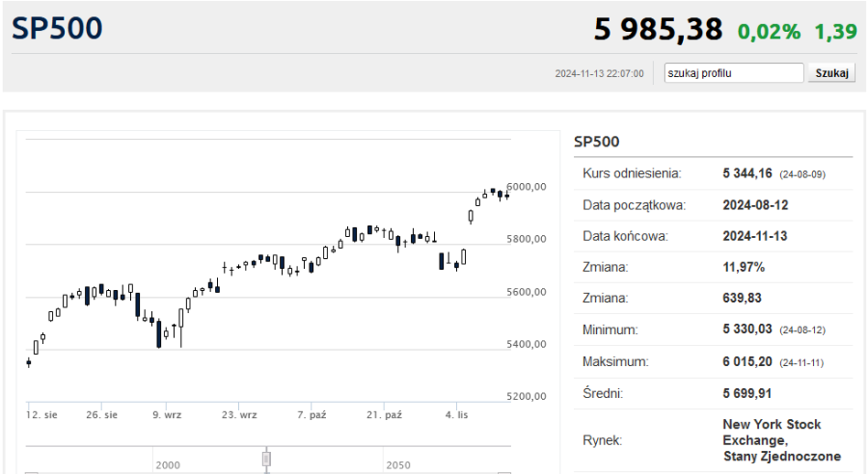Click the Szukaj button
This screenshot has width=868, height=474.
click(831, 73)
